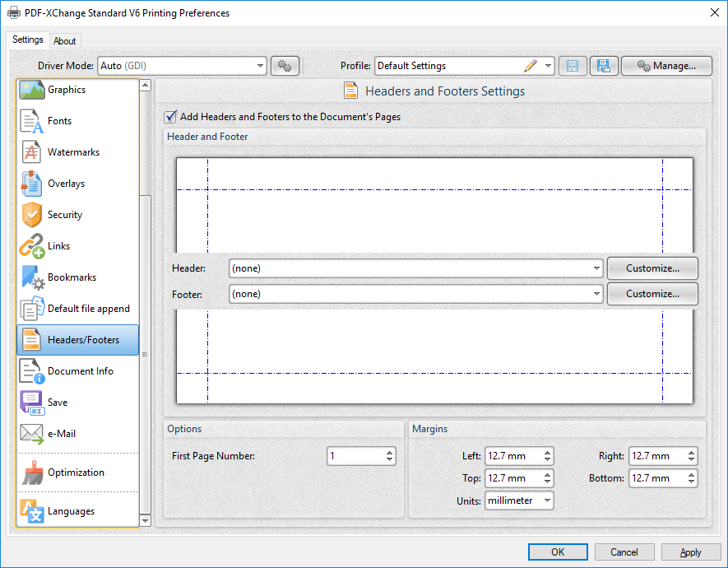Viewport: 728px width, 568px height.
Task: Click the printer icon in the title bar
Action: [x=13, y=12]
